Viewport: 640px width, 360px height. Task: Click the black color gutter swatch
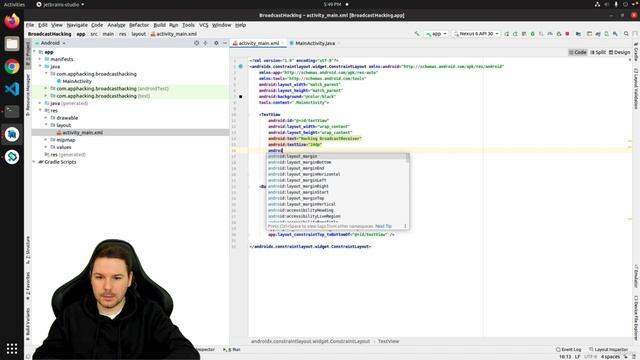[x=240, y=97]
